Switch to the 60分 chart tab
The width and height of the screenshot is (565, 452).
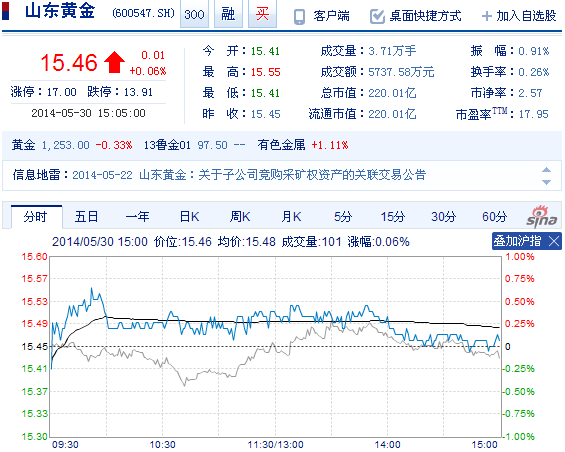pos(494,217)
